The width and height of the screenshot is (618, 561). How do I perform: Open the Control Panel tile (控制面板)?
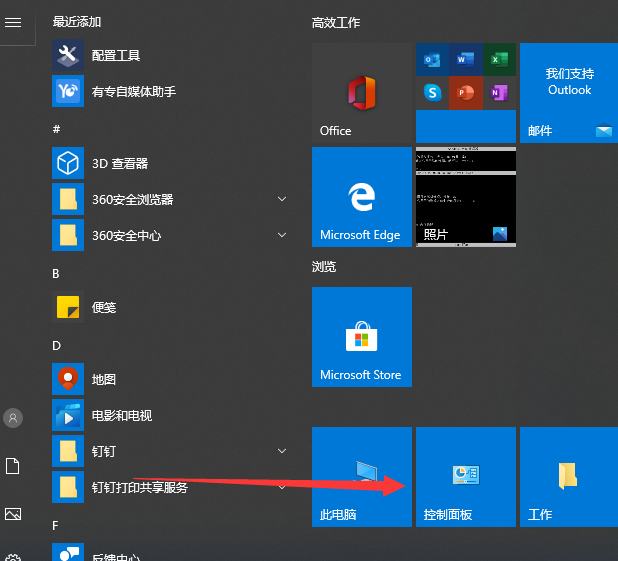pos(466,477)
